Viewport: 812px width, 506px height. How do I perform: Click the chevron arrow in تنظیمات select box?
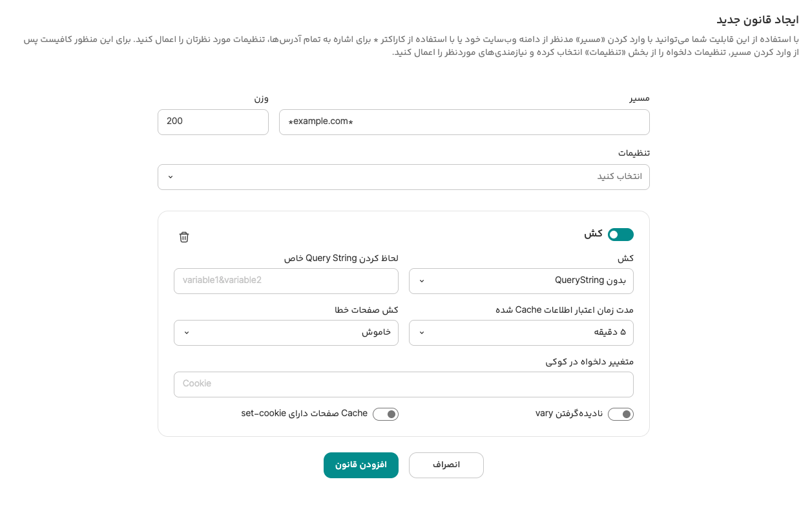point(170,177)
